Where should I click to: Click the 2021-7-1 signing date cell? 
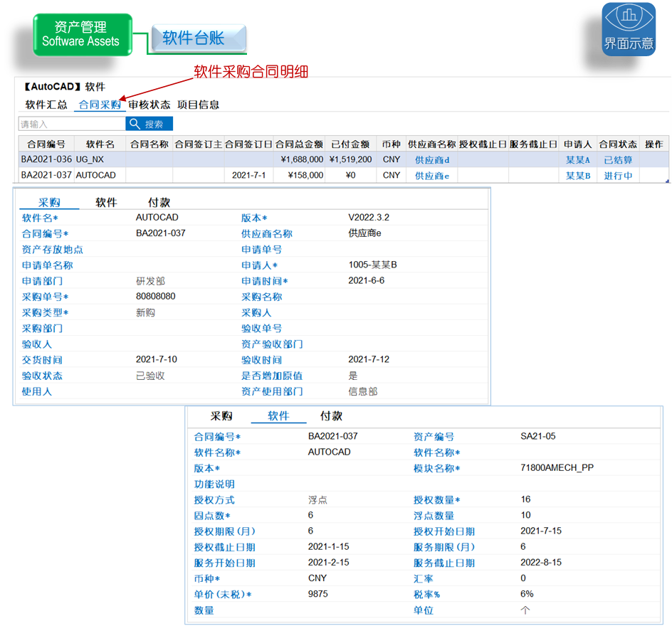tap(248, 175)
